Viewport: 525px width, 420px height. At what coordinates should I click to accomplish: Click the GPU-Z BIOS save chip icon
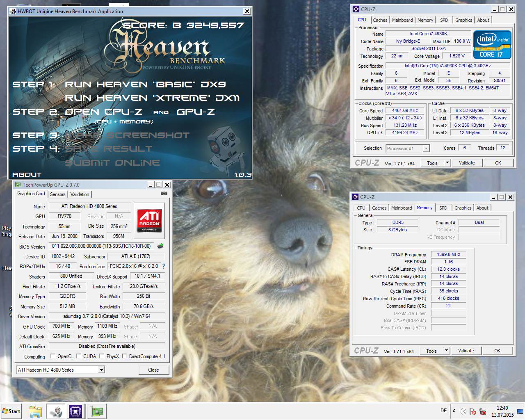[x=160, y=246]
